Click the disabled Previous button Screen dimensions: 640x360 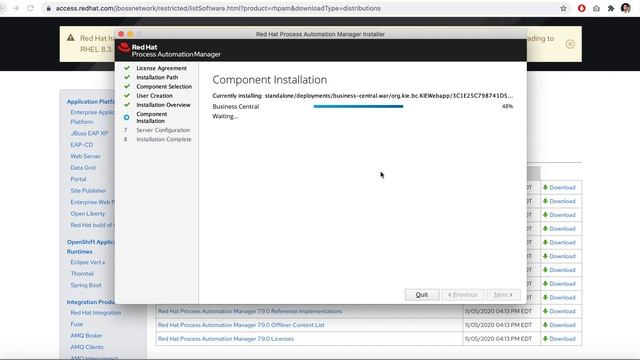click(x=462, y=295)
